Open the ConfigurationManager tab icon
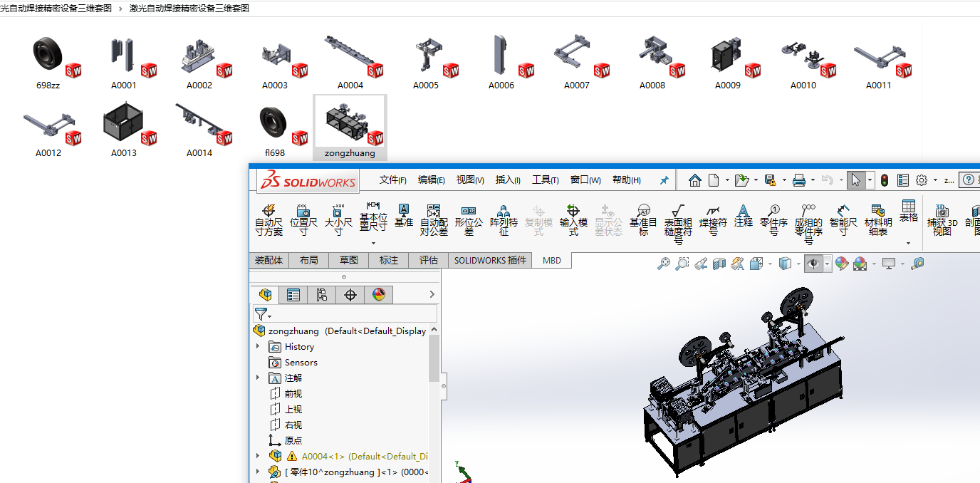The height and width of the screenshot is (483, 980). (322, 295)
